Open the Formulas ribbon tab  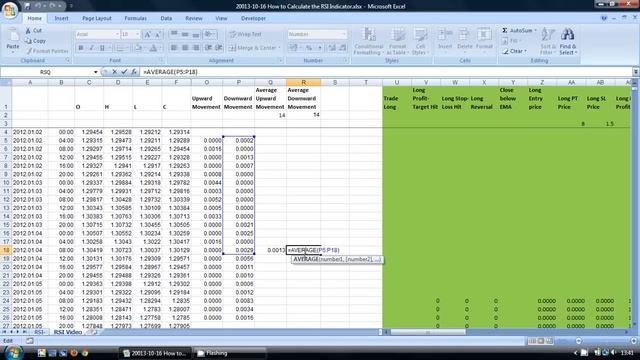pos(136,18)
